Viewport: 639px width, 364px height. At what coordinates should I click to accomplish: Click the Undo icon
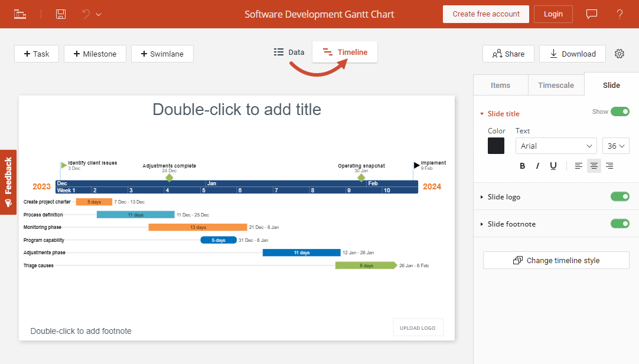pos(84,14)
